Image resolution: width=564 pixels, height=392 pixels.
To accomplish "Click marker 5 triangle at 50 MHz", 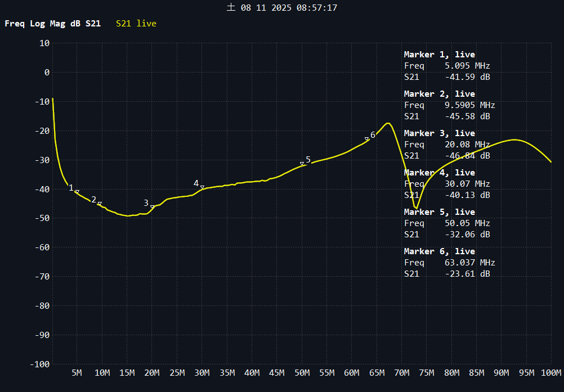I will pyautogui.click(x=302, y=164).
